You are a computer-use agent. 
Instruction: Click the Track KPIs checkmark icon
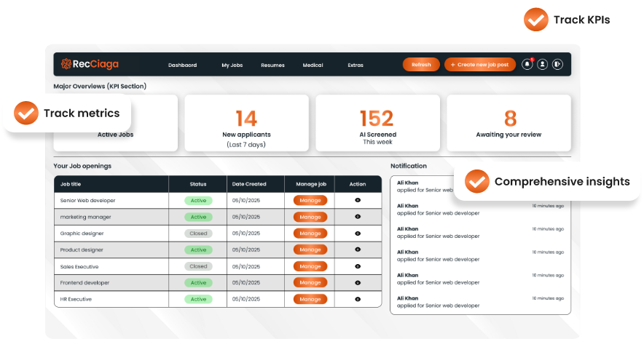536,20
